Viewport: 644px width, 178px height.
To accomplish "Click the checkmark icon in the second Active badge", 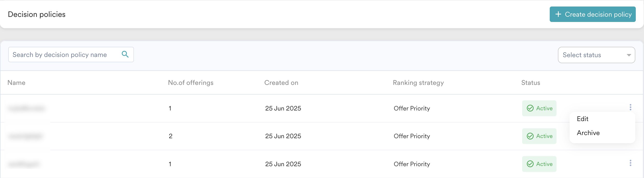I will click(x=530, y=136).
